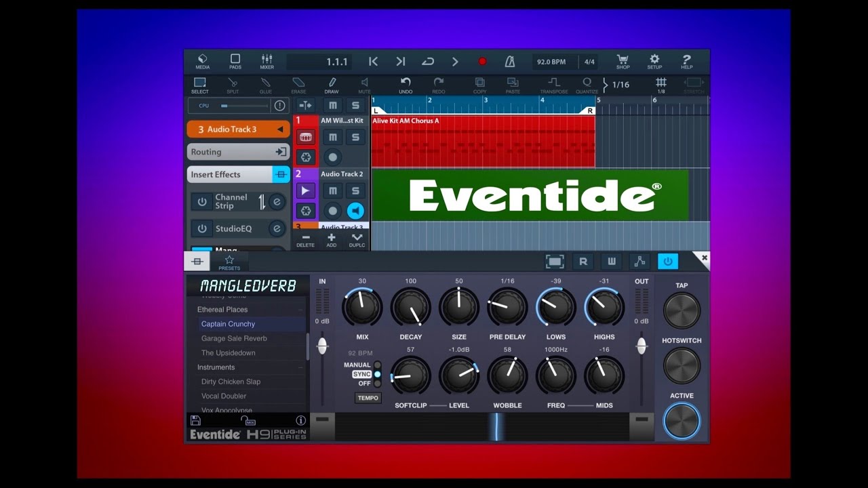
Task: Open the Transpose function
Action: (554, 85)
